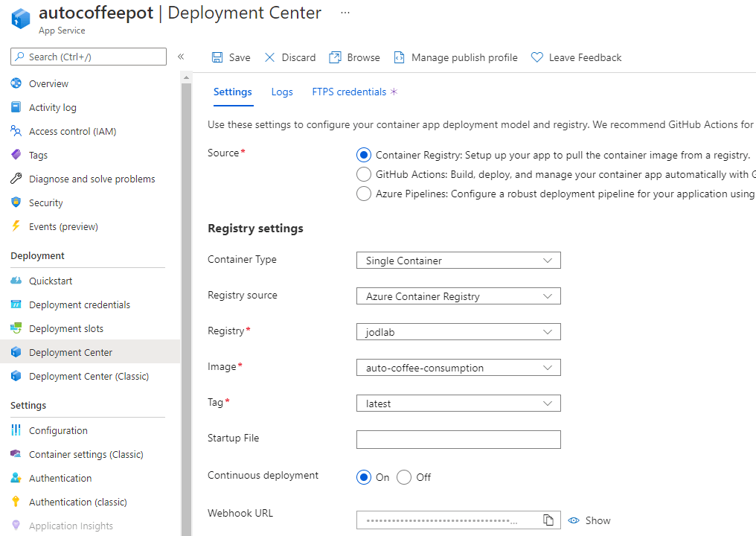Open the Container Type dropdown

(458, 261)
